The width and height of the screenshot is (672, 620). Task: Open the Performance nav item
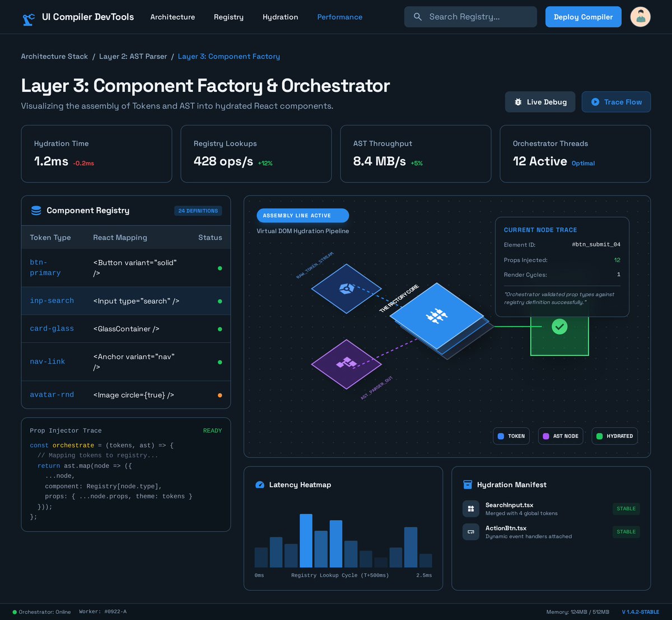pos(339,17)
